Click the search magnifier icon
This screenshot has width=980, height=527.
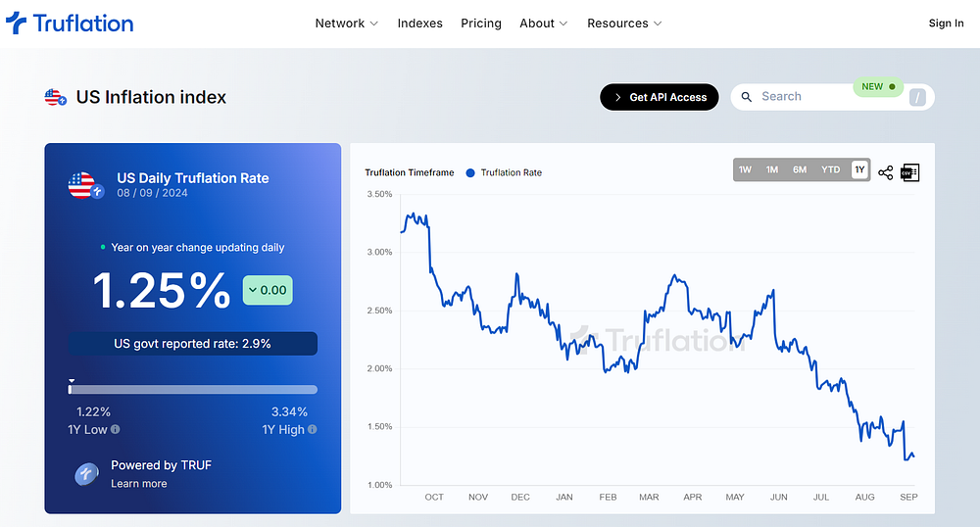(x=746, y=97)
